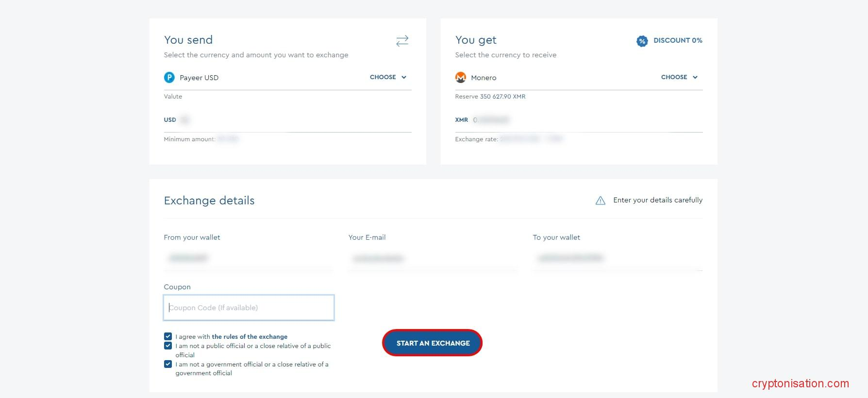Open the rules of the exchange link
The width and height of the screenshot is (868, 398).
(x=250, y=336)
